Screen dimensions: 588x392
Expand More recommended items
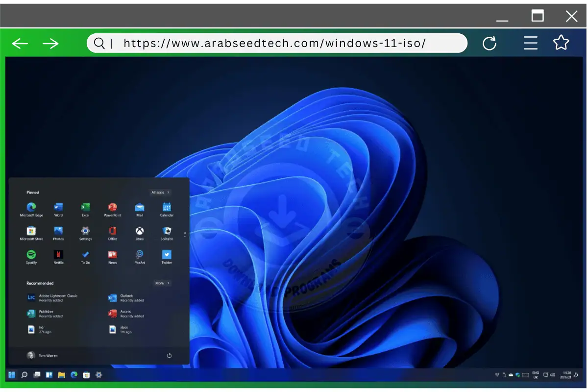(162, 283)
